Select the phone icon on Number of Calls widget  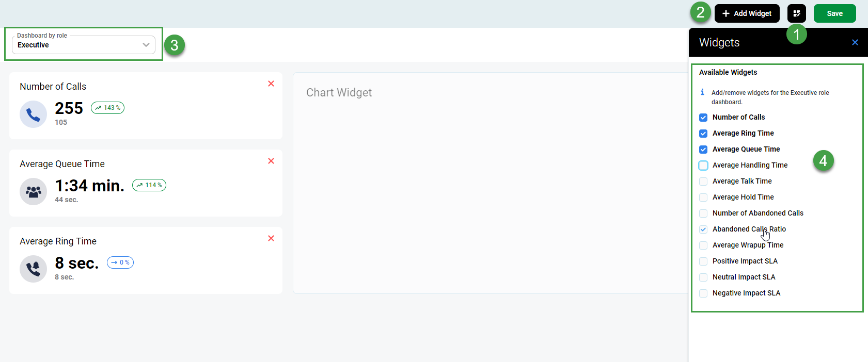point(33,114)
